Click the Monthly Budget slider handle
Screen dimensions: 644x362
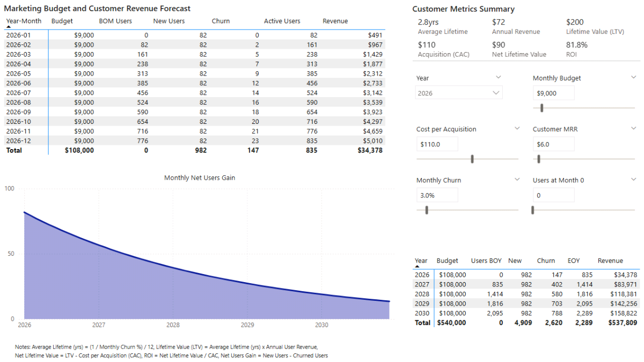pos(542,108)
